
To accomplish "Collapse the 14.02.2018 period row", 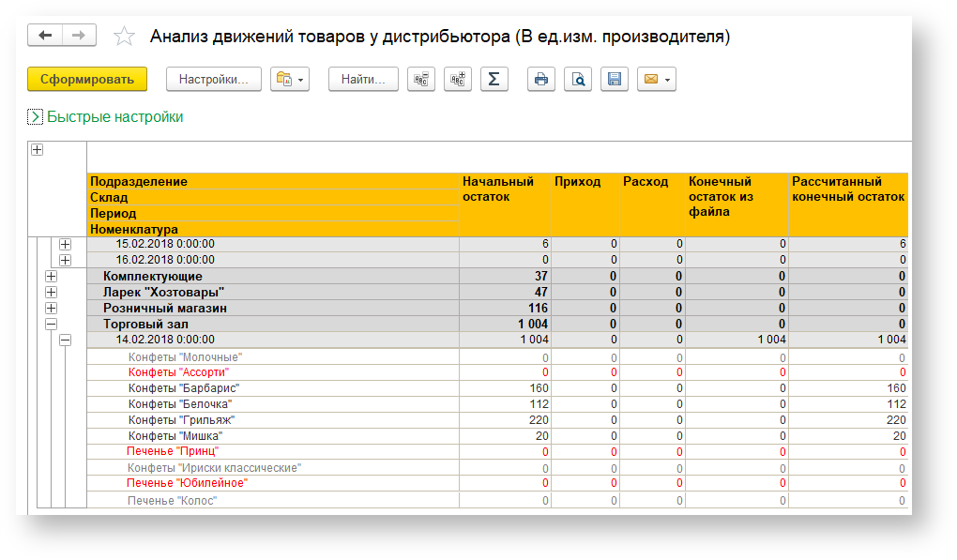I will pyautogui.click(x=66, y=340).
